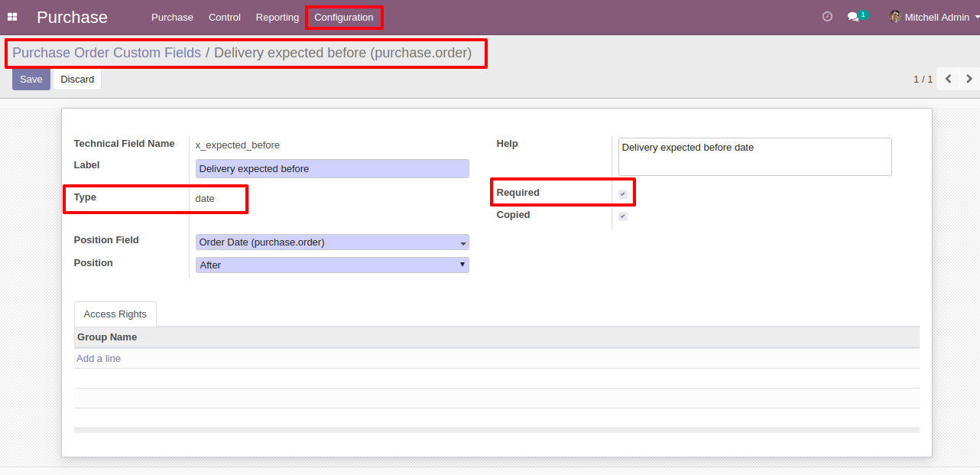Toggle the Required checkbox

[623, 194]
